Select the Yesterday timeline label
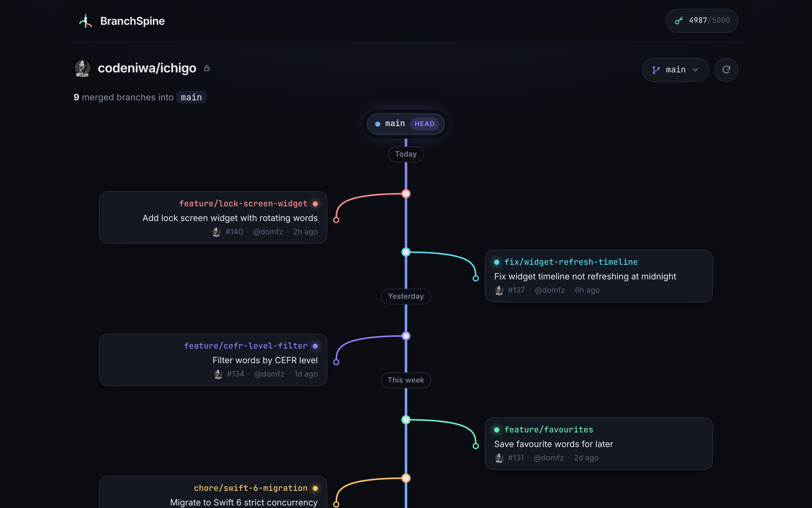812x508 pixels. click(406, 296)
